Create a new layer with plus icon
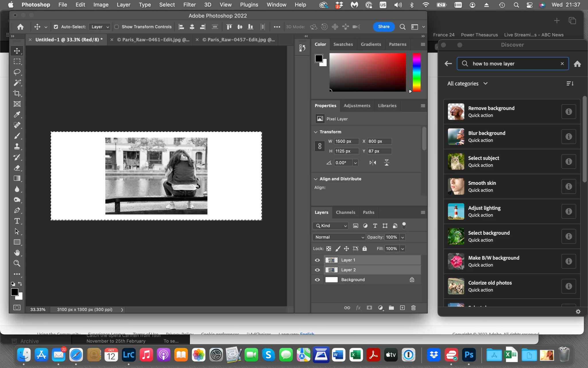Screen dimensions: 588x368 tap(402, 308)
